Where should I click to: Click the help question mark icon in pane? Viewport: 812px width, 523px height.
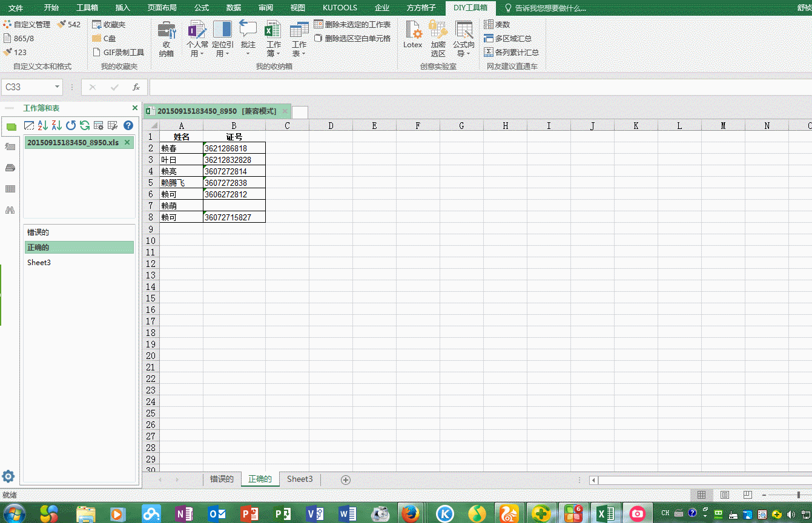coord(128,125)
